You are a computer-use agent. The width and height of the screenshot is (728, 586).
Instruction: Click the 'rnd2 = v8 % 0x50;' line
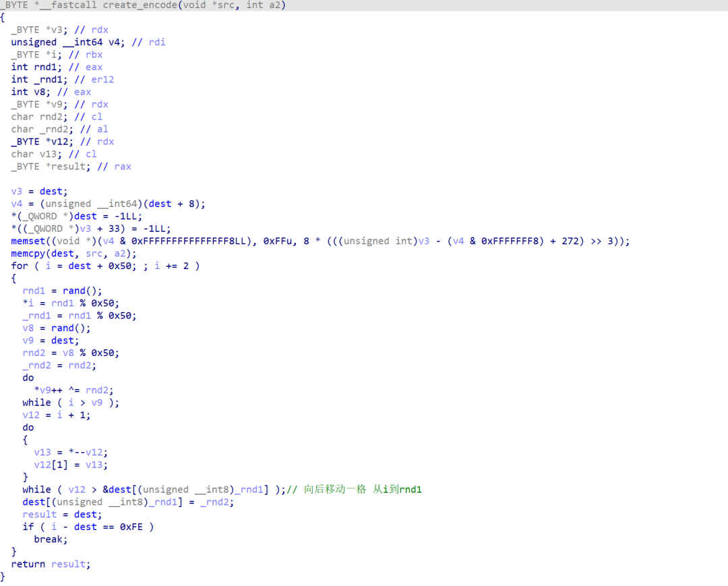coord(71,353)
